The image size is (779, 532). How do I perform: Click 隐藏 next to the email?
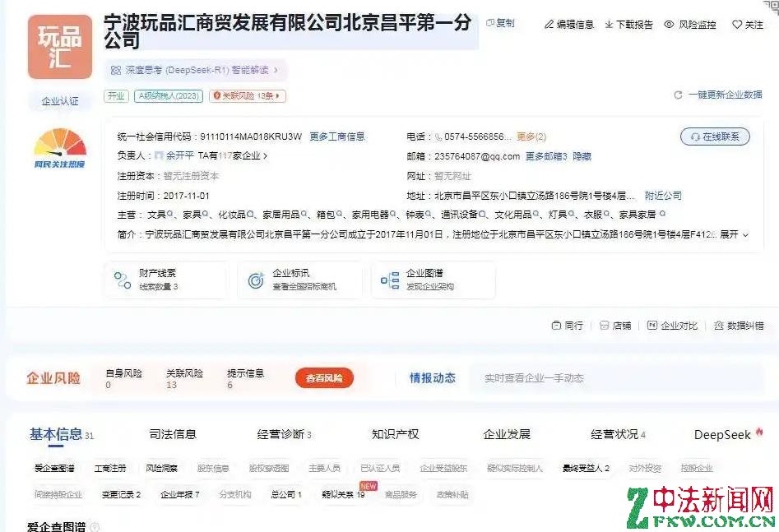582,156
